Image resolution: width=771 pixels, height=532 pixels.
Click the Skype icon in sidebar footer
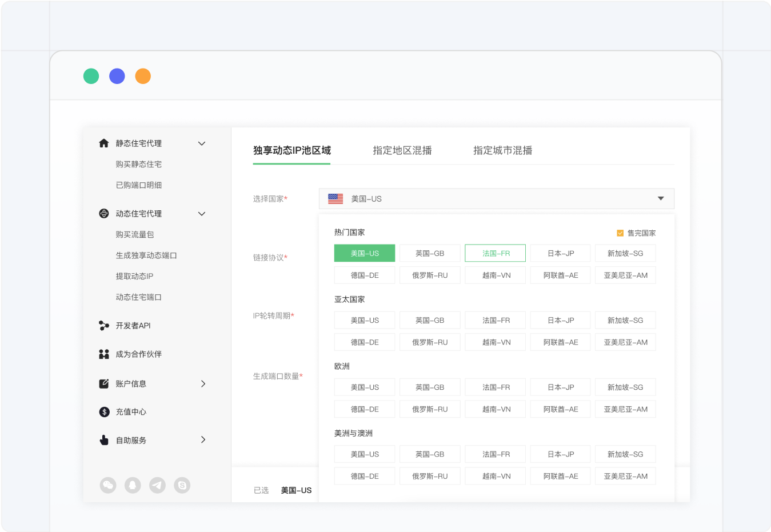click(182, 485)
